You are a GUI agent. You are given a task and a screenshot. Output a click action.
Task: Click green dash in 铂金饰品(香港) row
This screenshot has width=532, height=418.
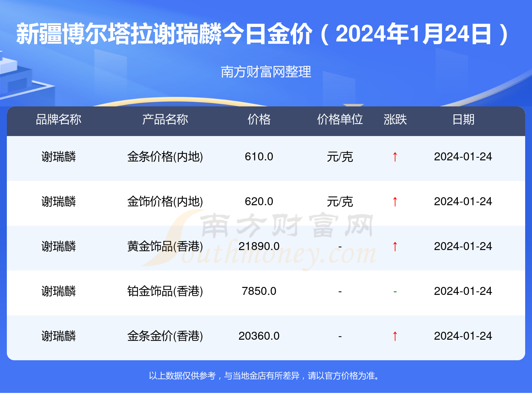click(395, 291)
